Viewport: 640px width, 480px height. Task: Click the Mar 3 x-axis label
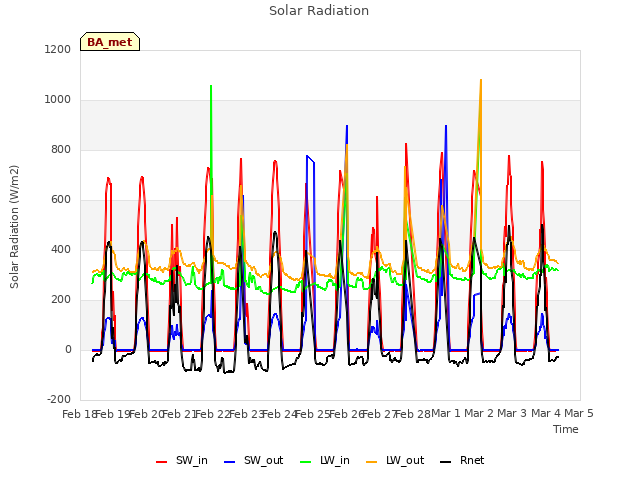coord(512,413)
